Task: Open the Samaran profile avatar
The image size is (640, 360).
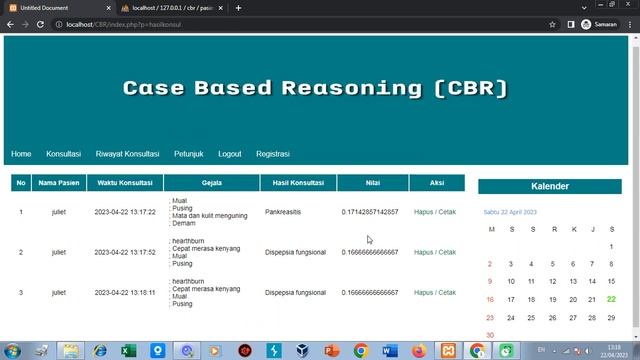Action: pos(586,24)
